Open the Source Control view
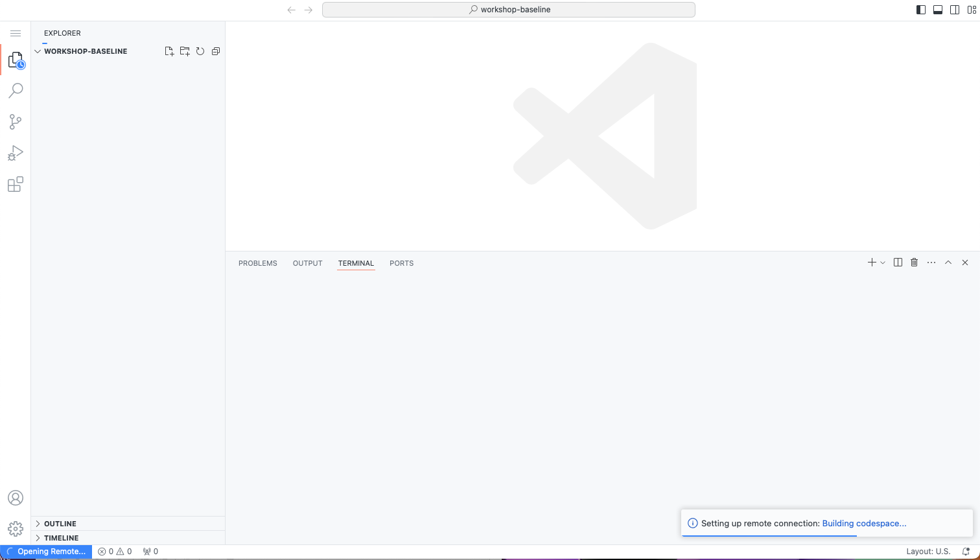 [16, 122]
